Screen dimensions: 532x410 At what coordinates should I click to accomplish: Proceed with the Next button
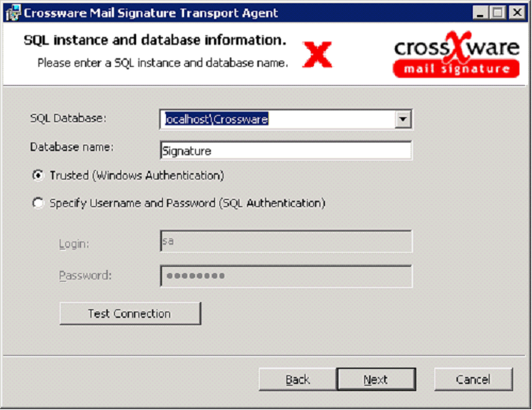376,379
